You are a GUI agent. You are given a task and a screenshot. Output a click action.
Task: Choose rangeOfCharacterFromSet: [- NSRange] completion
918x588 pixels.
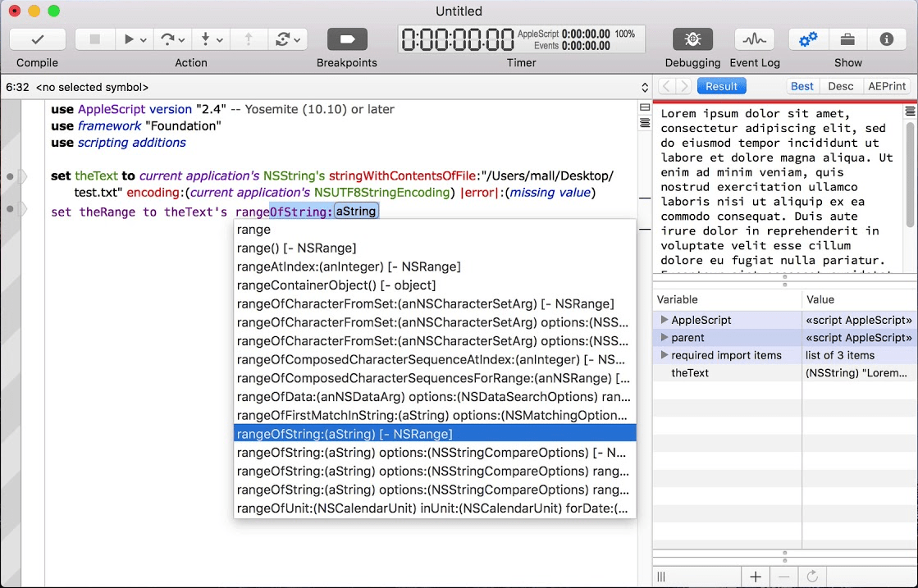[x=435, y=304]
